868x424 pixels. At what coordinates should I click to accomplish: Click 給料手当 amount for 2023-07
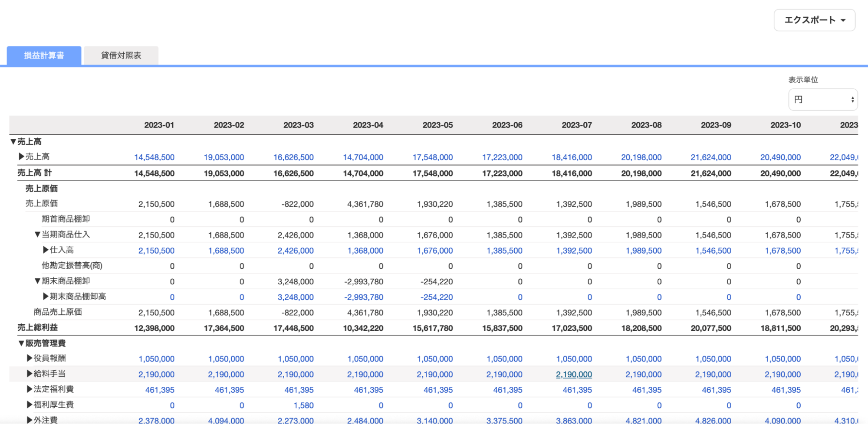(x=574, y=375)
